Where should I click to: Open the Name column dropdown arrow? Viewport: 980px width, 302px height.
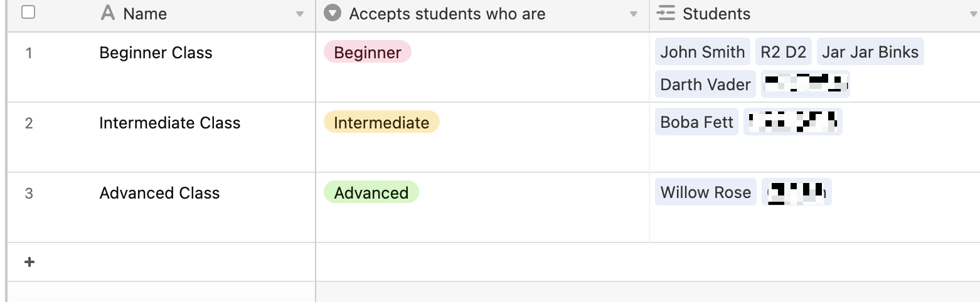tap(300, 14)
